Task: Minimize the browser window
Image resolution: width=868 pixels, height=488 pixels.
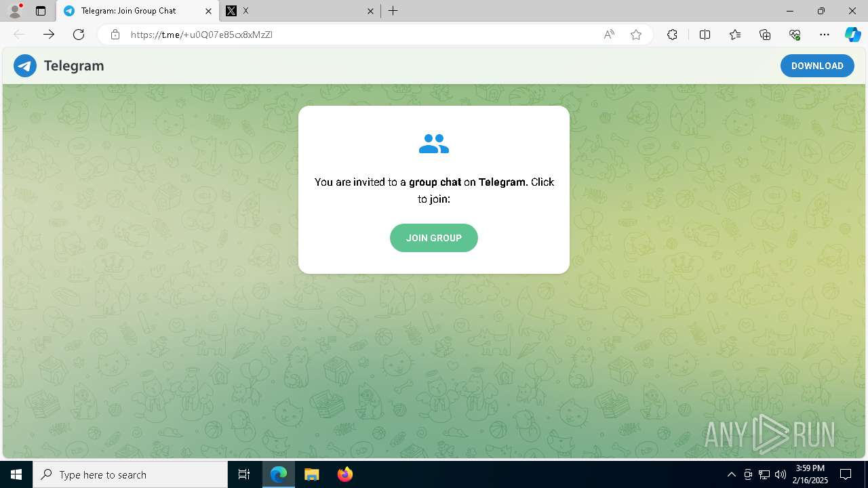Action: 790,11
